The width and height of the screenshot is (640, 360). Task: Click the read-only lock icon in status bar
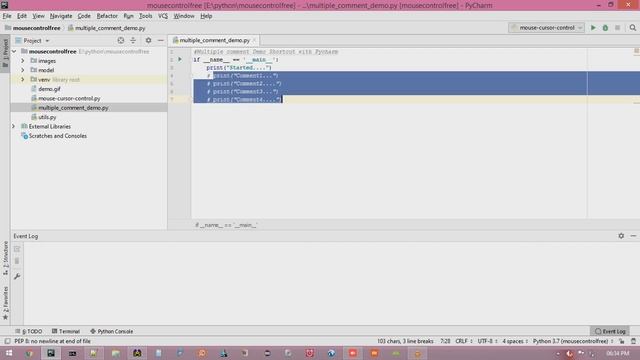622,341
